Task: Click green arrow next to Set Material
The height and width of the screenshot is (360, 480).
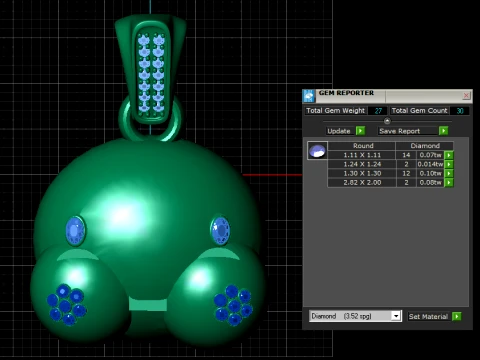Action: [457, 316]
